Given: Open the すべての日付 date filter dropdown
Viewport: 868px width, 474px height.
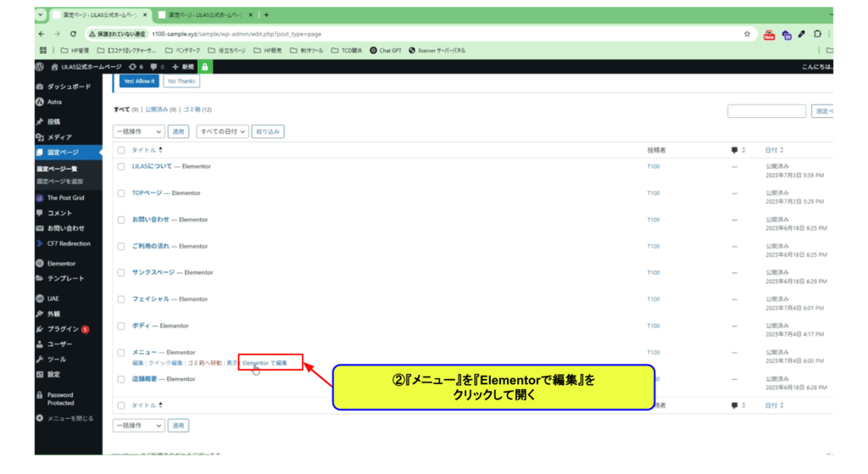Looking at the screenshot, I should point(222,131).
